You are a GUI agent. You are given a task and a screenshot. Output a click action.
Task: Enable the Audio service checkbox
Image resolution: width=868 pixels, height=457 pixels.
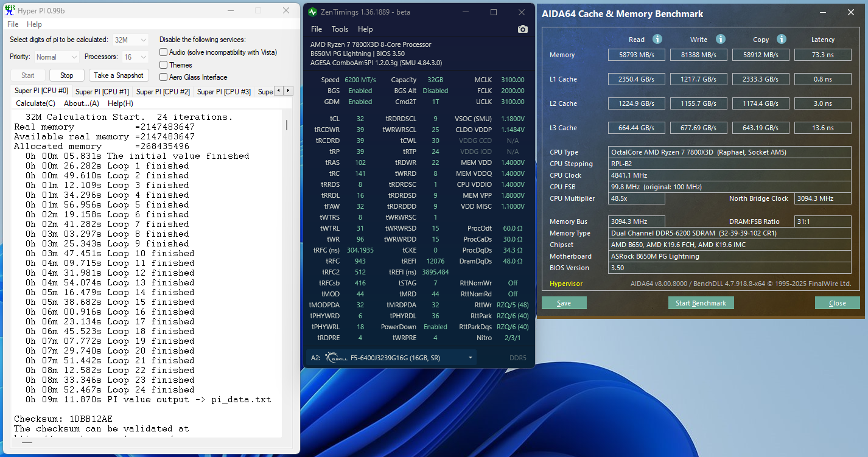coord(163,52)
